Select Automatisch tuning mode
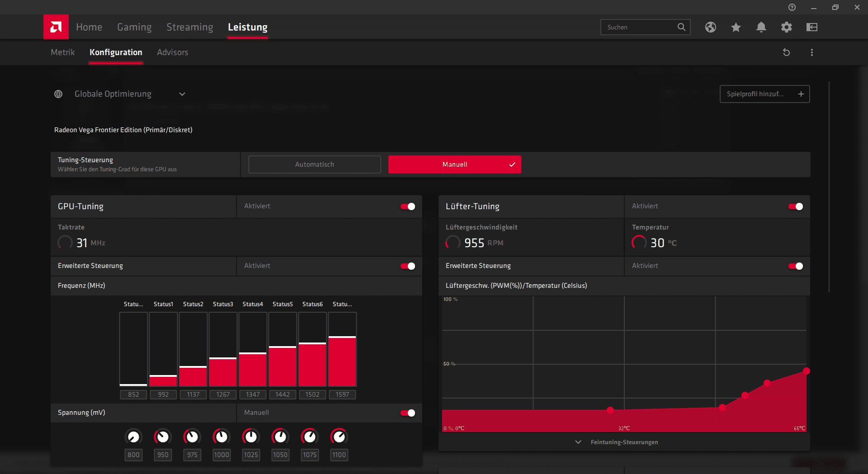 [x=315, y=164]
